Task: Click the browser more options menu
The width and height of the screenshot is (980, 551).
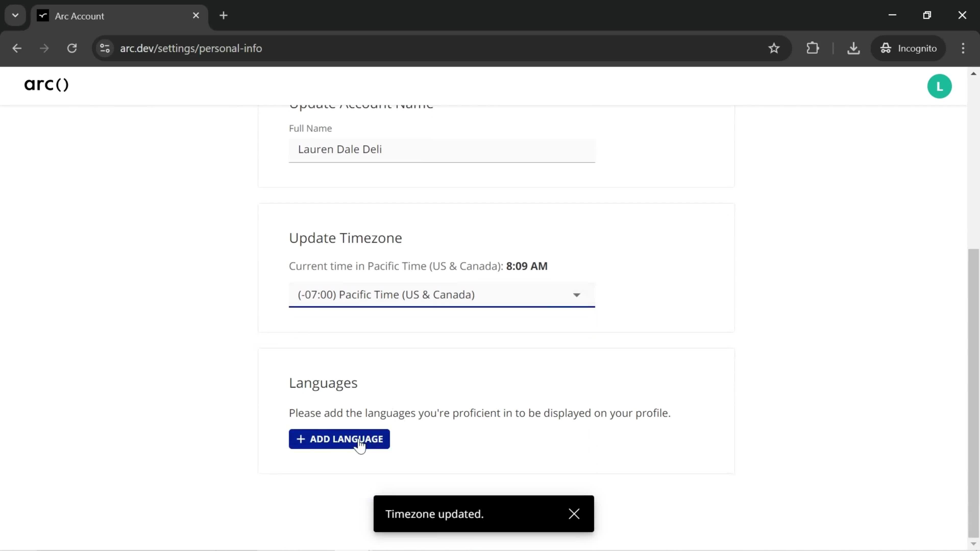Action: click(x=963, y=48)
